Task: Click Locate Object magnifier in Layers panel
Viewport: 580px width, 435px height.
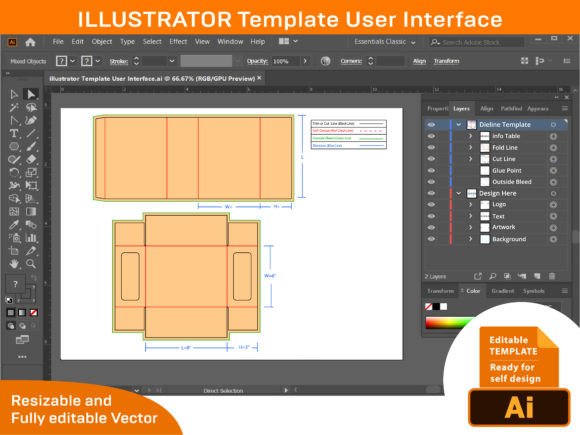Action: tap(492, 276)
